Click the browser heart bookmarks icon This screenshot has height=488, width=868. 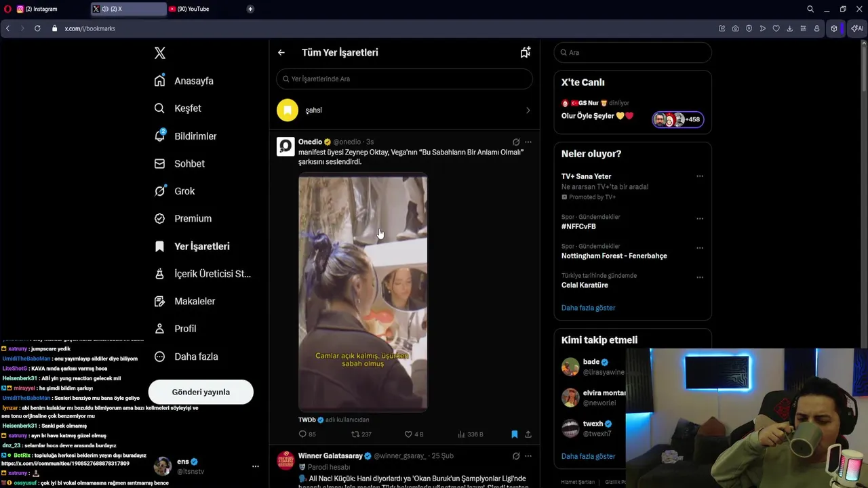click(x=776, y=28)
